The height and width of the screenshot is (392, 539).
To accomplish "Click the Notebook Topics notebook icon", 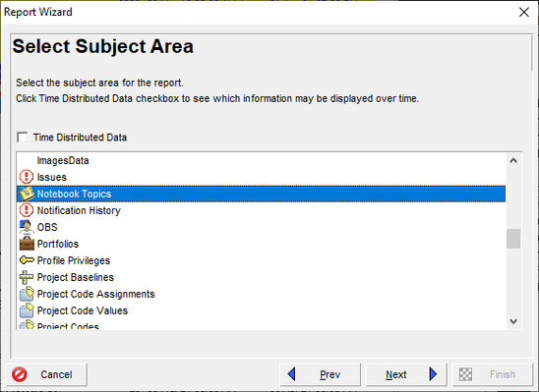I will (27, 194).
